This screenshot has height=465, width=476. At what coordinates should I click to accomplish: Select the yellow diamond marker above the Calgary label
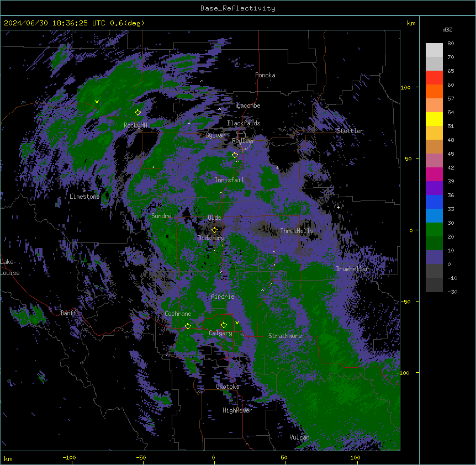click(x=224, y=325)
